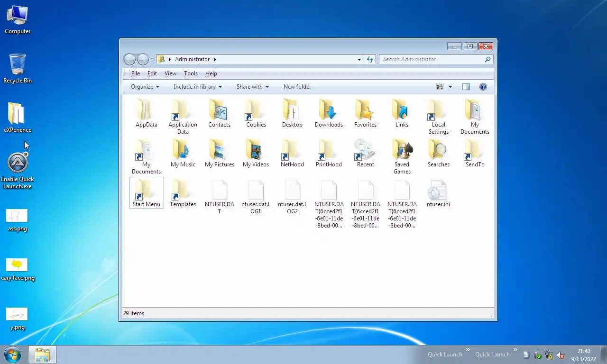This screenshot has height=364, width=607.
Task: Open the Tools menu
Action: pyautogui.click(x=191, y=73)
